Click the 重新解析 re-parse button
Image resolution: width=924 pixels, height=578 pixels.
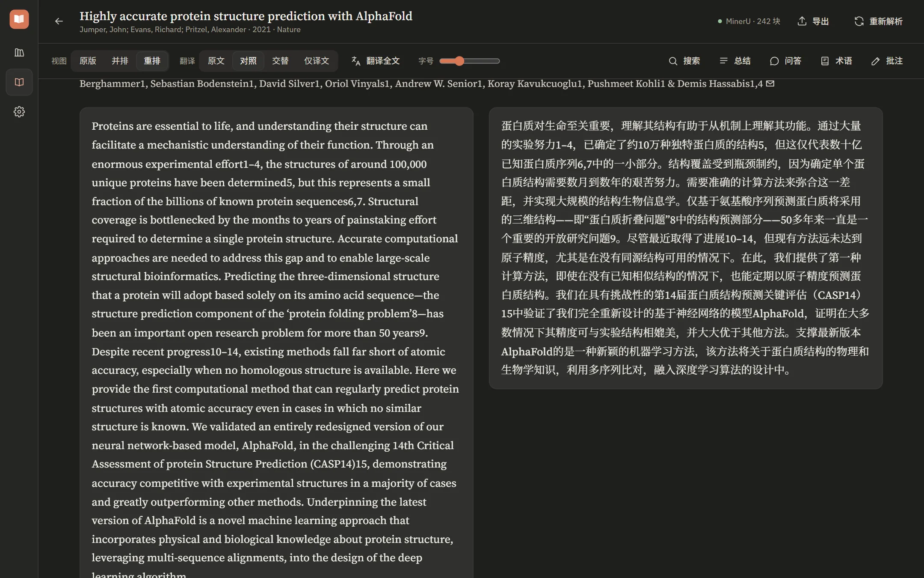pos(878,21)
